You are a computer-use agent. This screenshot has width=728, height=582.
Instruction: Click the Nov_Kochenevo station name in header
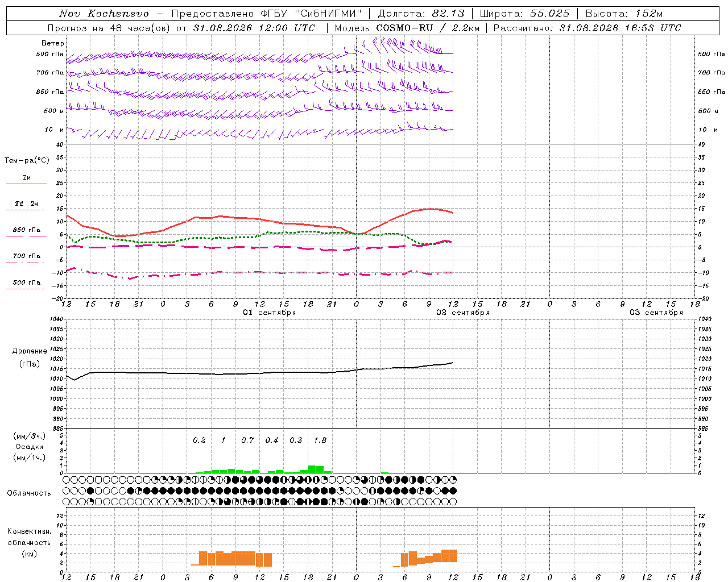click(x=104, y=14)
